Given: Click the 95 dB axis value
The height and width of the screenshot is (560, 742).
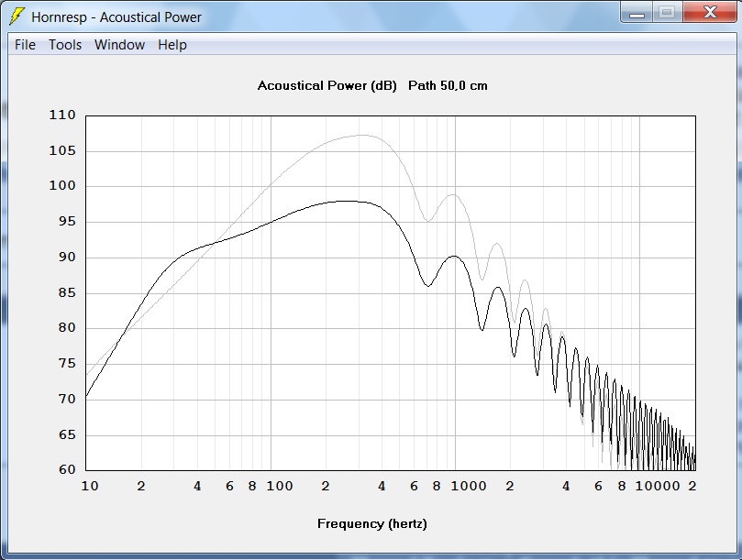Looking at the screenshot, I should point(67,222).
